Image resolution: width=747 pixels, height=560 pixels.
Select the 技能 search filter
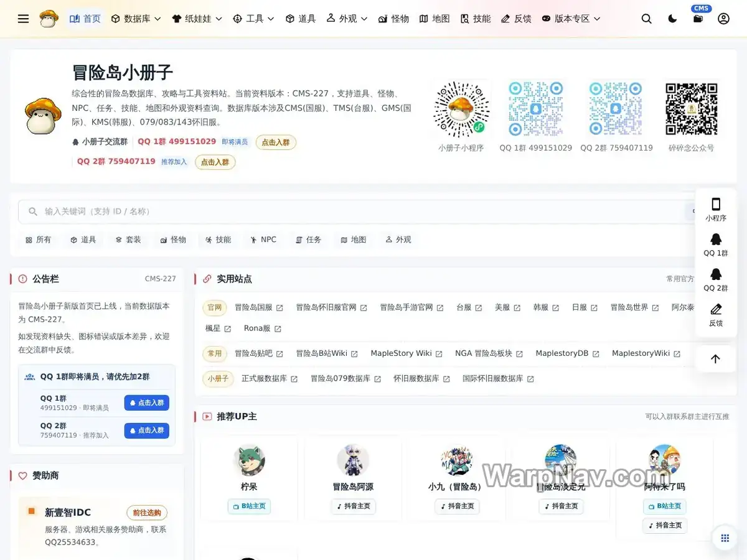tap(218, 240)
